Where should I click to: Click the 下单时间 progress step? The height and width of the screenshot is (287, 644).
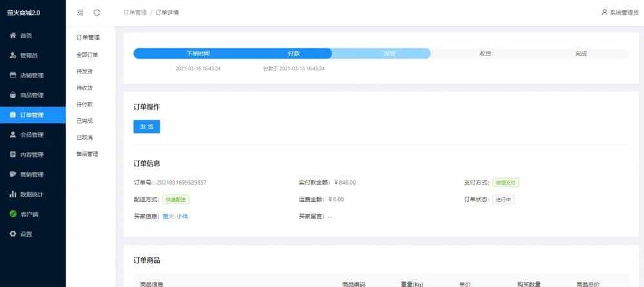[198, 54]
